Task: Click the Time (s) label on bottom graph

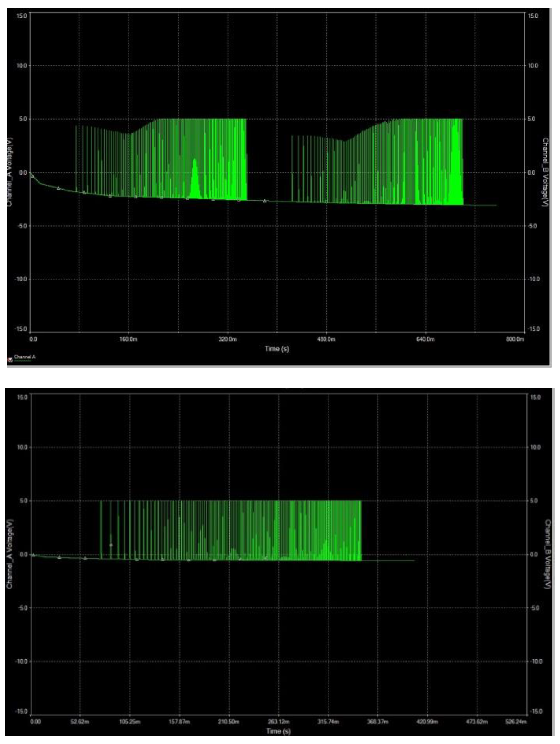Action: (278, 731)
